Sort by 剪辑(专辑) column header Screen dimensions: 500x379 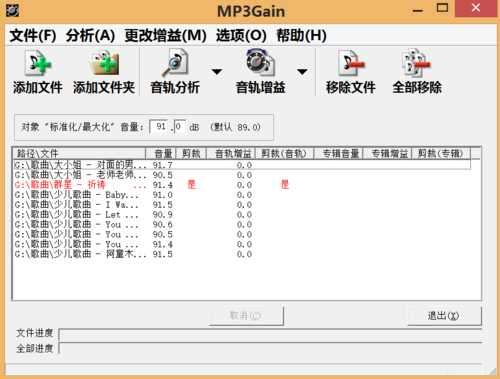tap(441, 154)
